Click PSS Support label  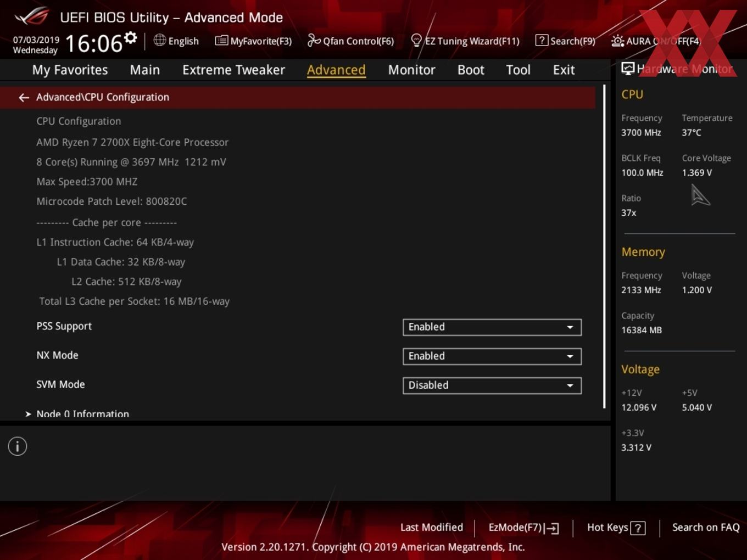(x=64, y=327)
